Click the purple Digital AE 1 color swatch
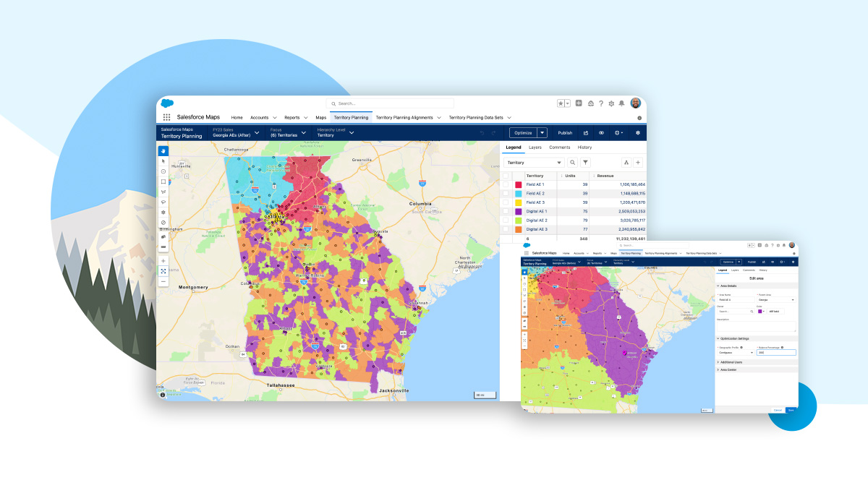 coord(518,211)
